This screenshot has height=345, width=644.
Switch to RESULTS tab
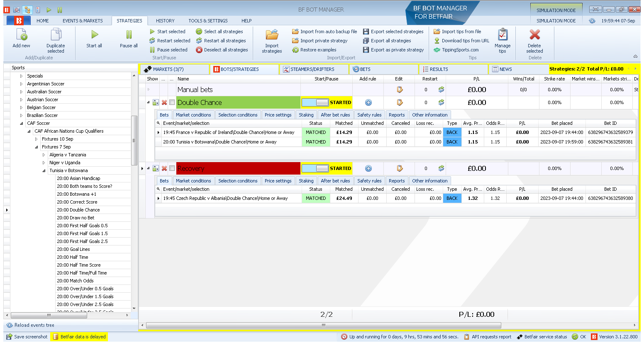pos(453,69)
